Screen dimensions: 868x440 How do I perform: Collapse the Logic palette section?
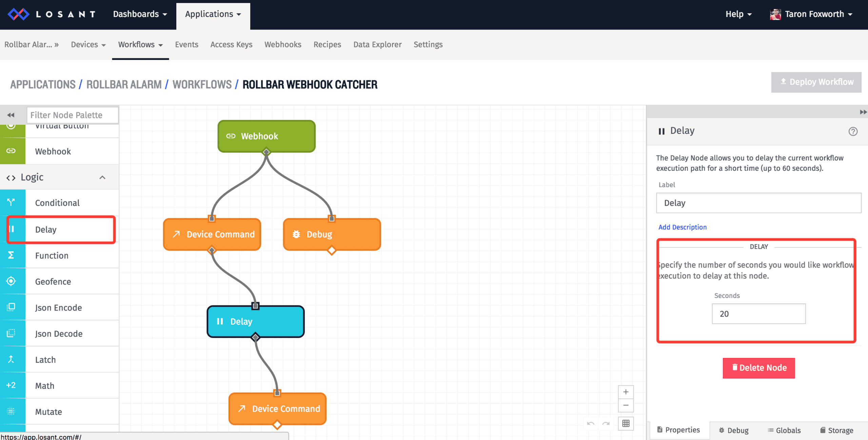(102, 177)
